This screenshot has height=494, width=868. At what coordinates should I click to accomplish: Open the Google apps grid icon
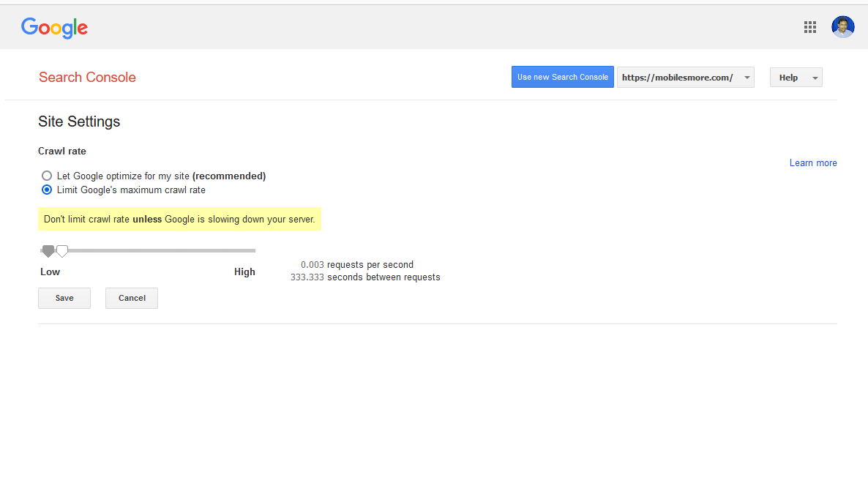click(x=810, y=27)
